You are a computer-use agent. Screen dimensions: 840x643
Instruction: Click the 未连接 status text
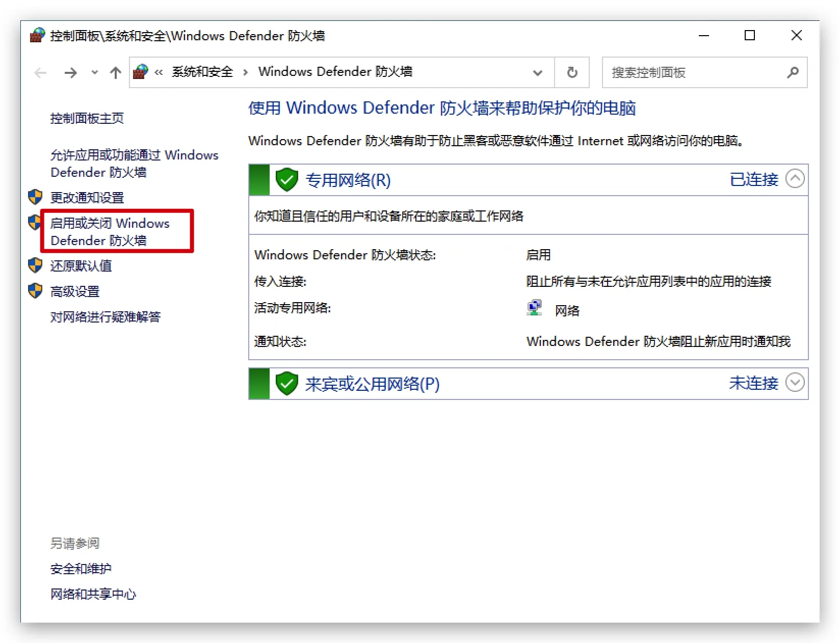[x=754, y=383]
